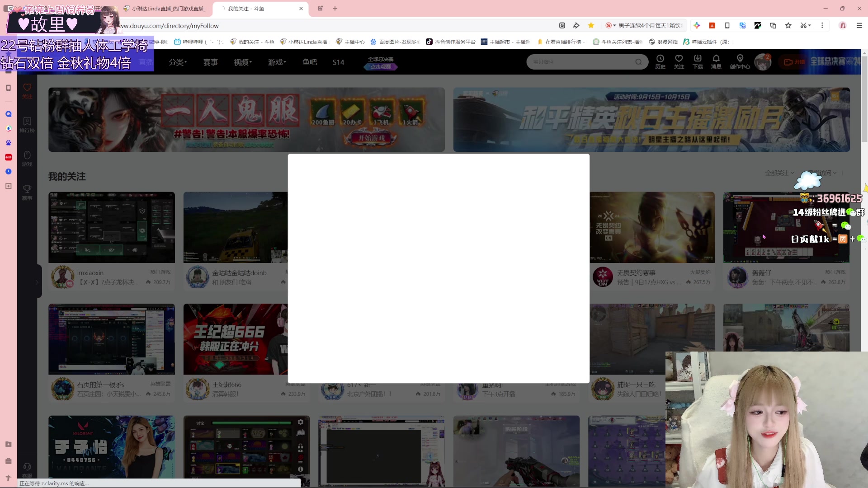Open 石页的第一根矛s stream thumbnail
868x488 pixels.
(x=112, y=339)
